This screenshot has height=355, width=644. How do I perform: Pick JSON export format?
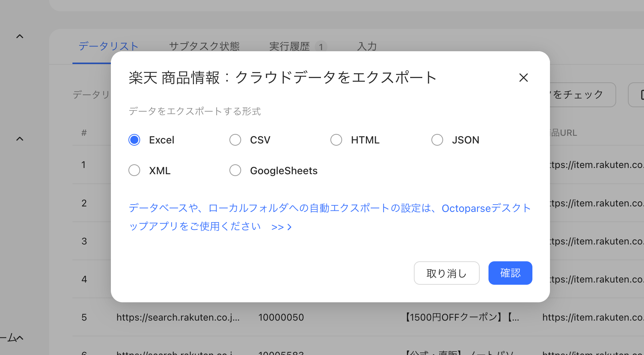tap(437, 140)
